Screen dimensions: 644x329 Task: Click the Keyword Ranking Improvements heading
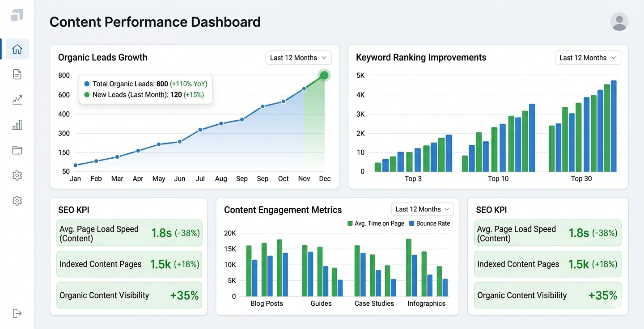[x=421, y=57]
